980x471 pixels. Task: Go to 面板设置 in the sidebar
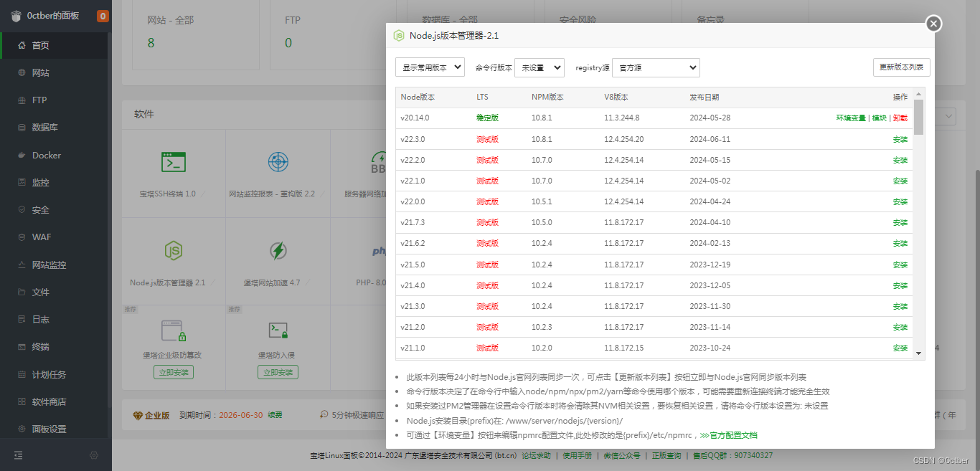pyautogui.click(x=50, y=429)
